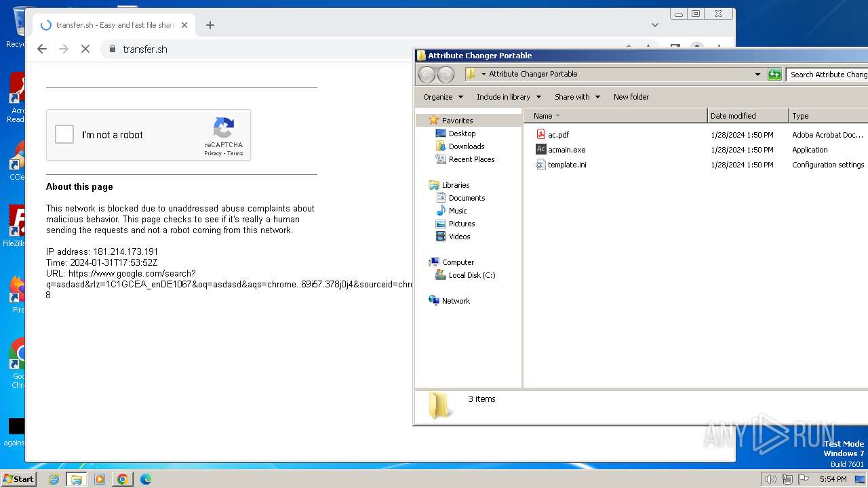Click the address bar folder icon
The width and height of the screenshot is (868, 488).
point(471,74)
